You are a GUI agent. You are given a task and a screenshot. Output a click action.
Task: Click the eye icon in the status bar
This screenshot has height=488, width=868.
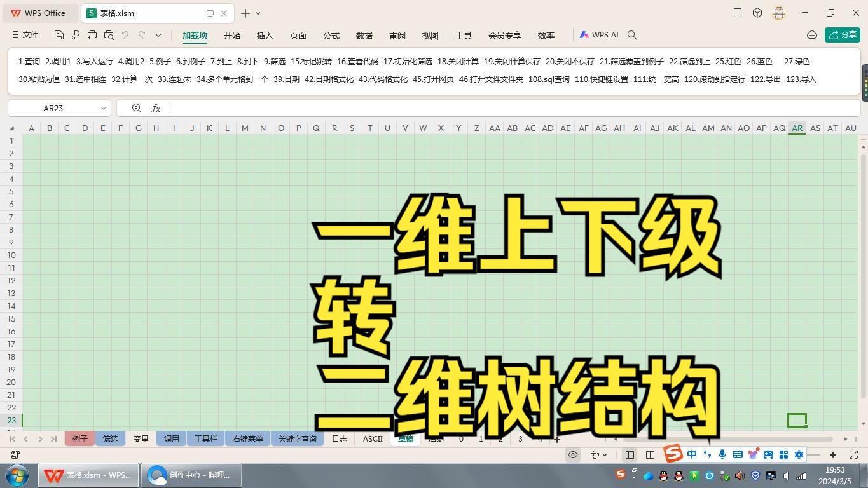pyautogui.click(x=574, y=454)
